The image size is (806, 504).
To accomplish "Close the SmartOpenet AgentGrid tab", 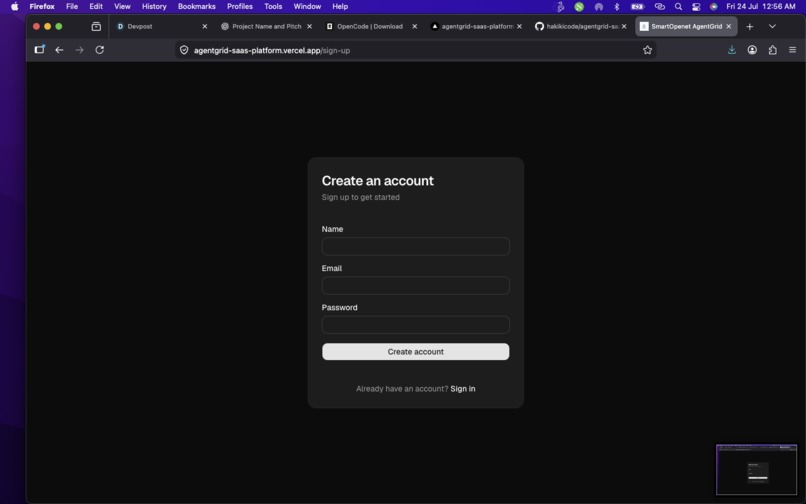I will 728,26.
